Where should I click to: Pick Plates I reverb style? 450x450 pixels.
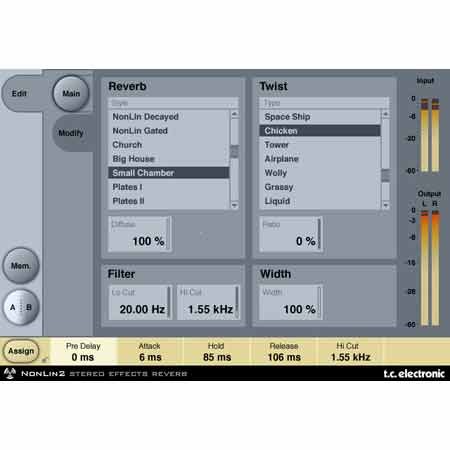pyautogui.click(x=169, y=187)
